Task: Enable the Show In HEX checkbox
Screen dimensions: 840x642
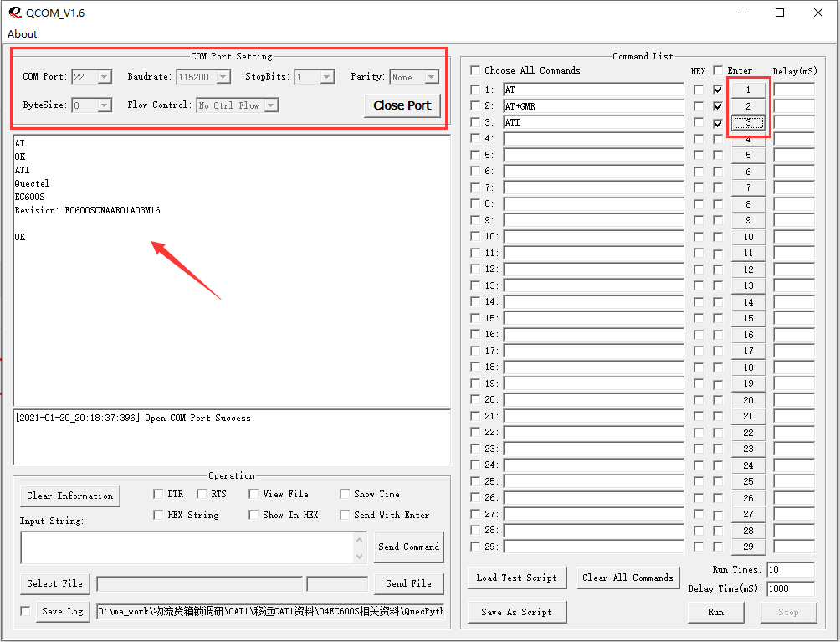Action: pyautogui.click(x=254, y=515)
